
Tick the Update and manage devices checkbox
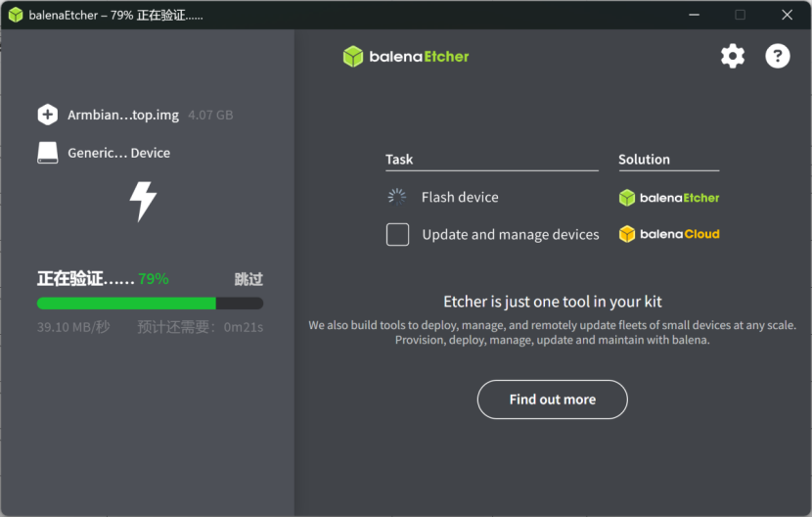(398, 234)
